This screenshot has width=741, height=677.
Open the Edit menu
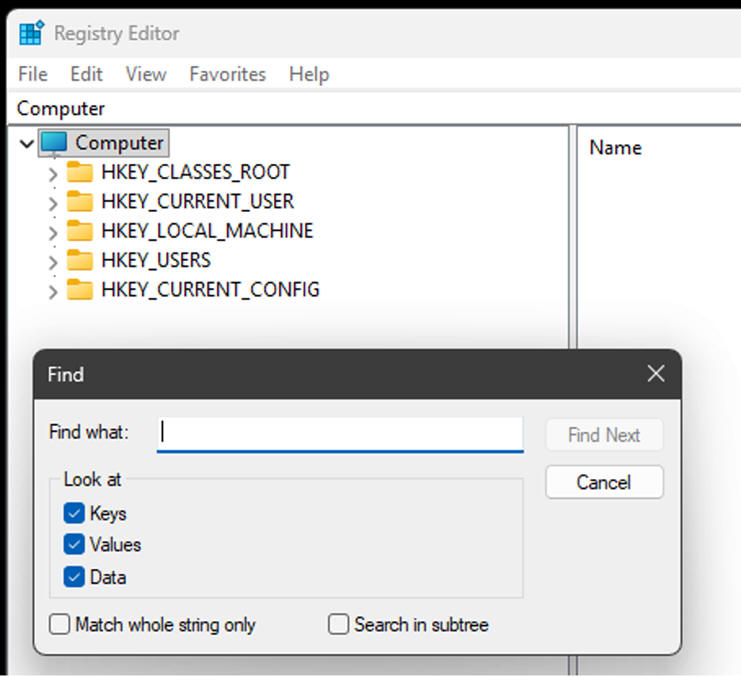[86, 74]
